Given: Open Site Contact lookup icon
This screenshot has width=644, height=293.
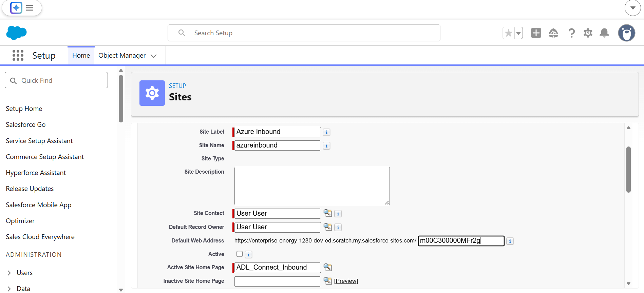Looking at the screenshot, I should click(327, 213).
